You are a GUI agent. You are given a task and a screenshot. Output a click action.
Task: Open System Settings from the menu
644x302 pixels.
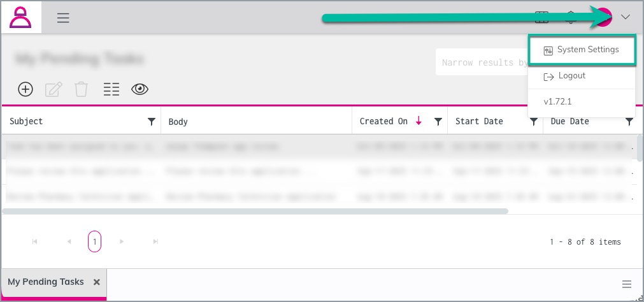[x=582, y=50]
